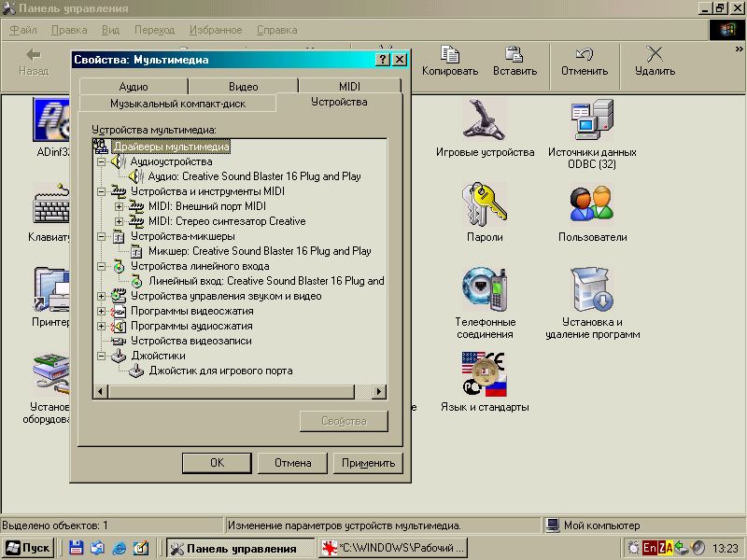Screen dimensions: 747x560
Task: Select Устройства видеозаписи item
Action: [191, 341]
